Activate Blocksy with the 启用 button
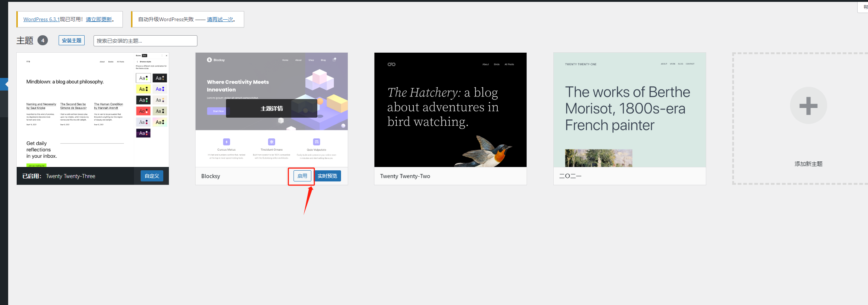This screenshot has width=868, height=305. click(x=302, y=176)
